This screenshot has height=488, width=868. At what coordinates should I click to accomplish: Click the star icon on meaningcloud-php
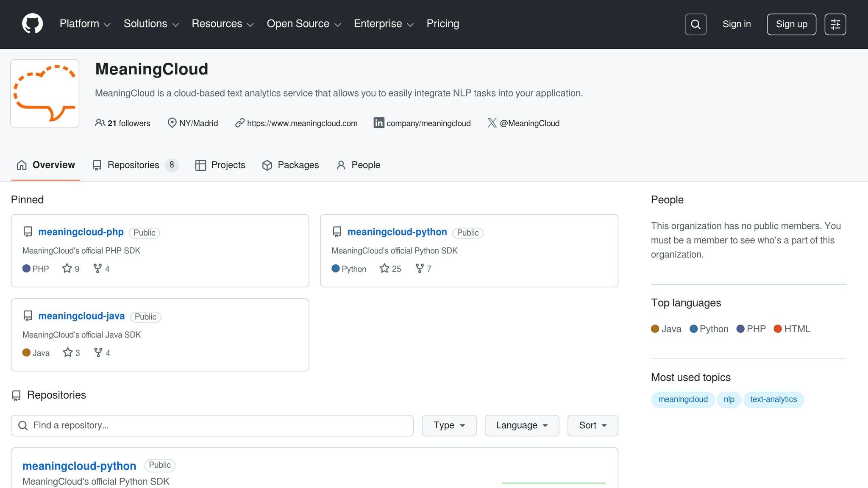pyautogui.click(x=67, y=268)
